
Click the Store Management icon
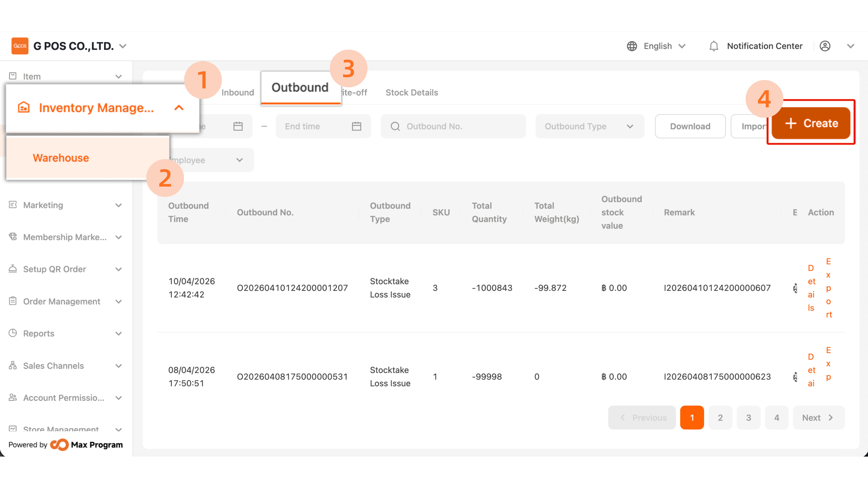(x=13, y=428)
